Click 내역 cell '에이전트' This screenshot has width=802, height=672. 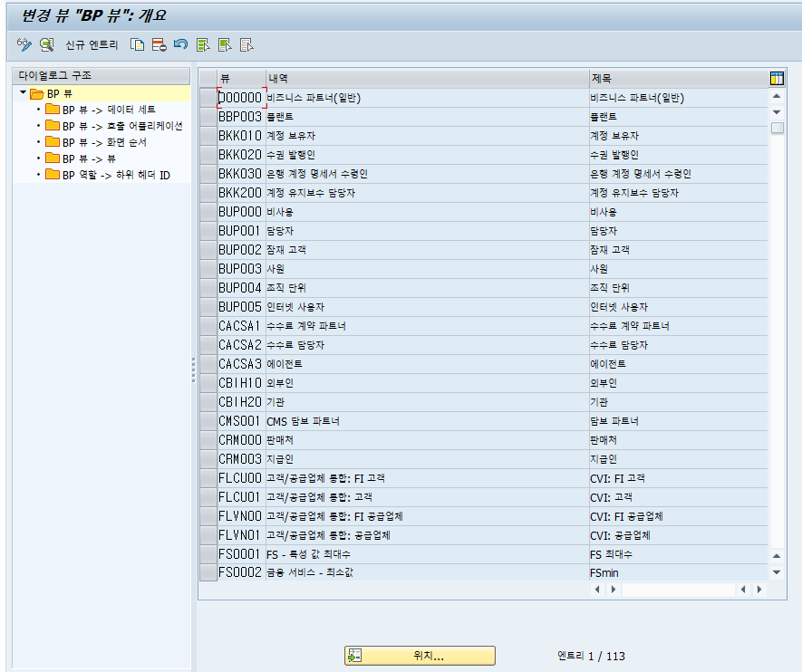427,364
